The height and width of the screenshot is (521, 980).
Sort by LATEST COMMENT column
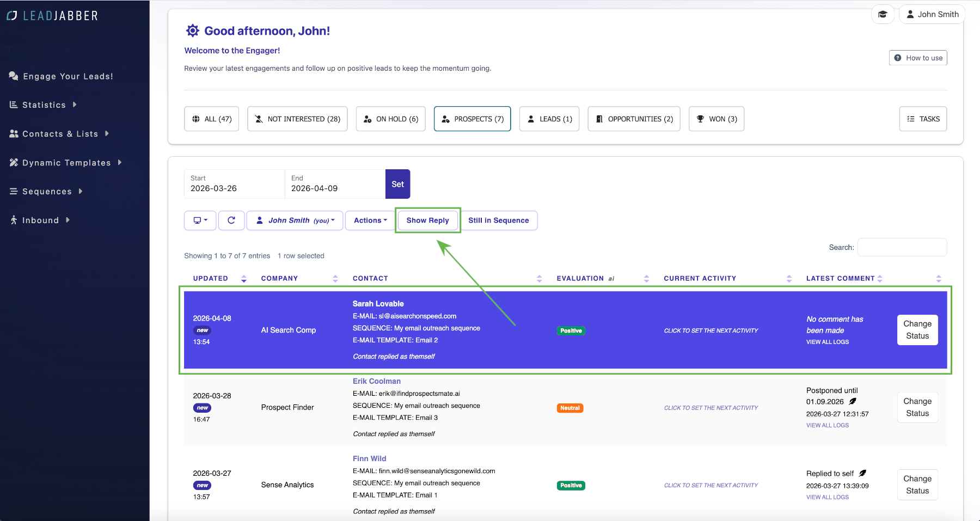pos(844,278)
